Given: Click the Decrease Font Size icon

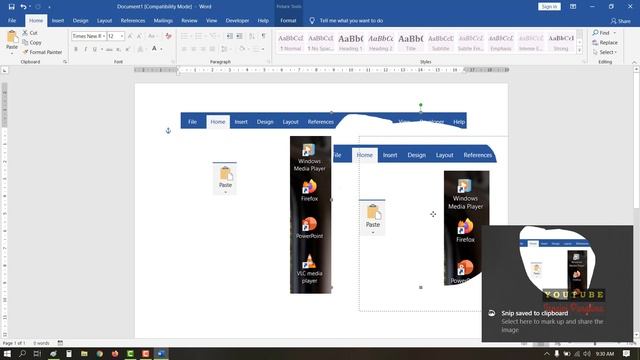Looking at the screenshot, I should 140,36.
